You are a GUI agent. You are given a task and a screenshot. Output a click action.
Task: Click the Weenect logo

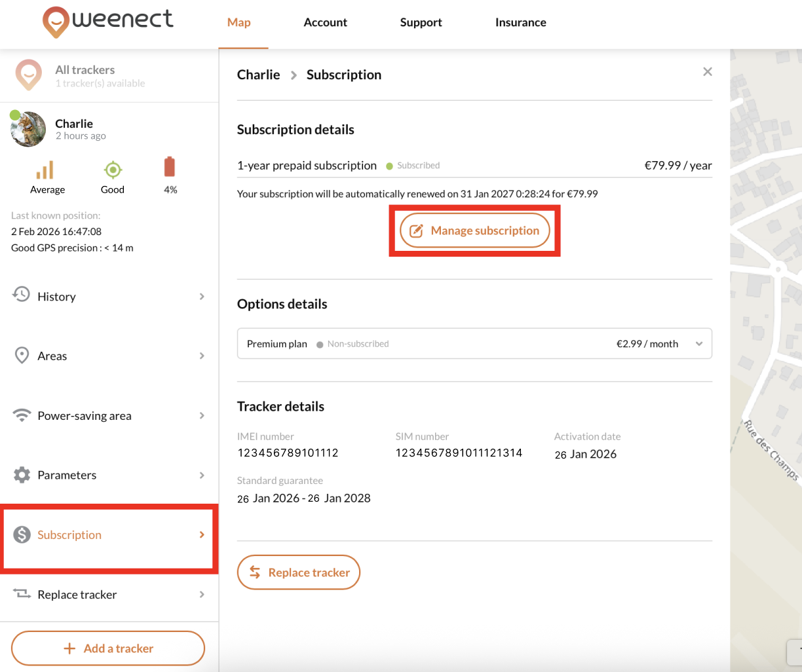tap(108, 22)
